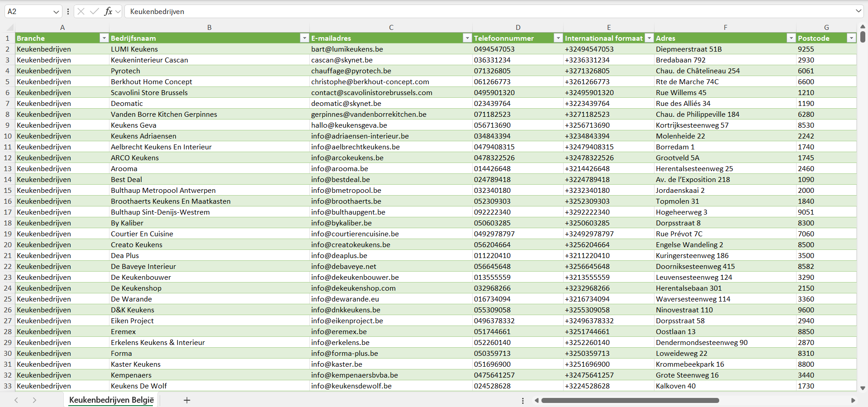
Task: Click the Cancel X icon in formula bar
Action: pyautogui.click(x=81, y=11)
